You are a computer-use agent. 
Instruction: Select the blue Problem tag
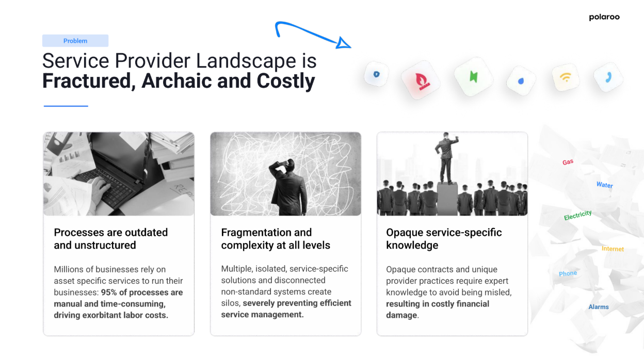pos(75,41)
